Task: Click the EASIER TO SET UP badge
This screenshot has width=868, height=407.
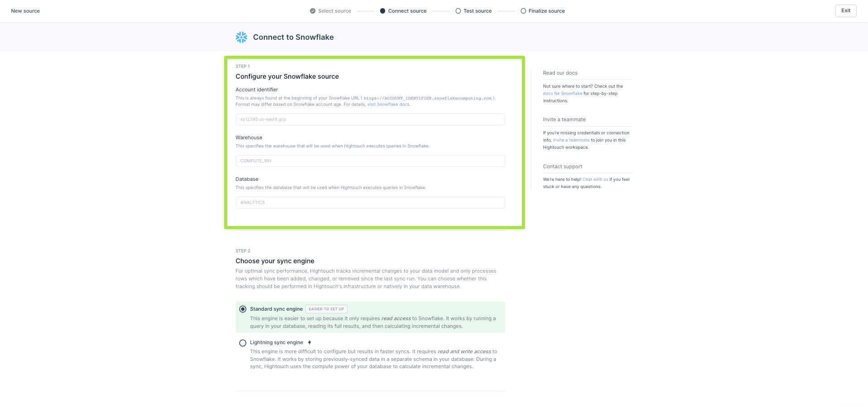Action: click(326, 309)
